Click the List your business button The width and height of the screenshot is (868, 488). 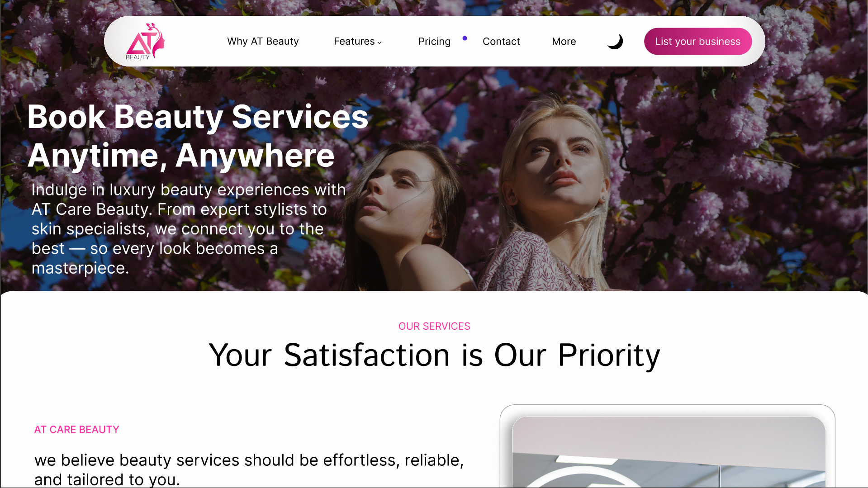[697, 41]
